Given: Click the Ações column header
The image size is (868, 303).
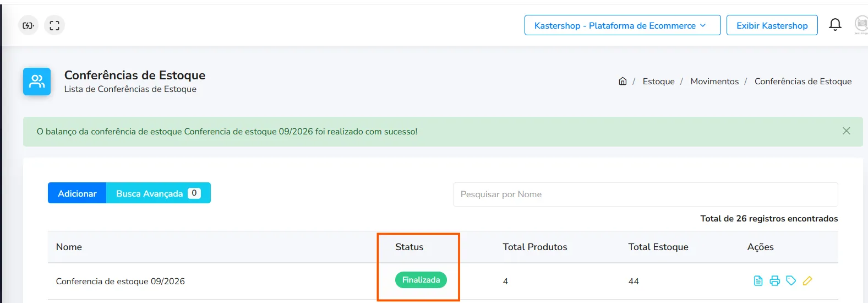Looking at the screenshot, I should tap(760, 247).
